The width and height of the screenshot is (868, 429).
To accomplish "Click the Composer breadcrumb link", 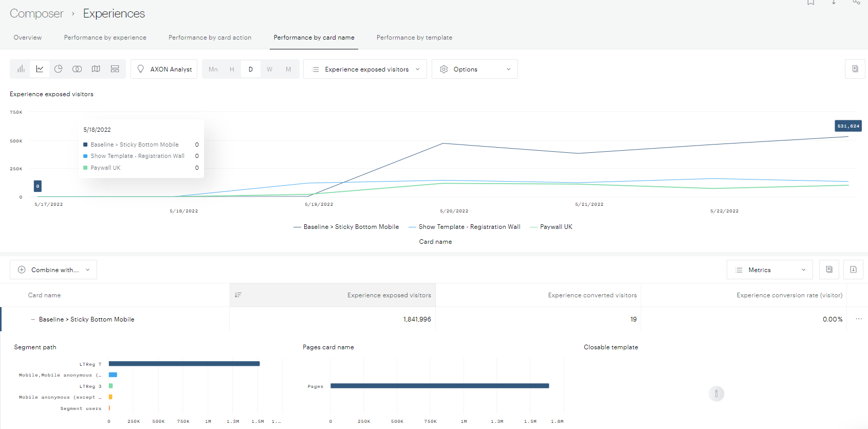I will (36, 14).
